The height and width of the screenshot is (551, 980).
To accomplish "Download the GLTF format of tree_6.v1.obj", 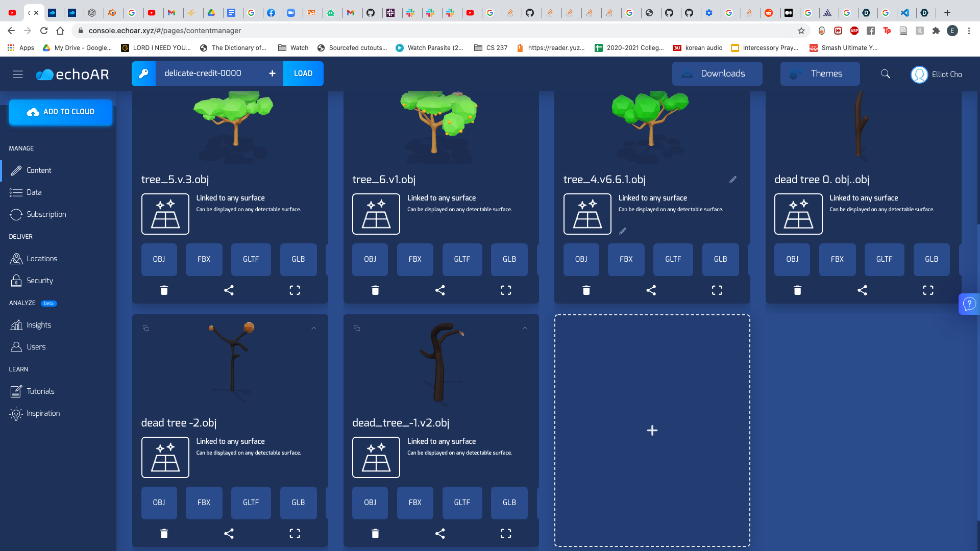I will (462, 259).
